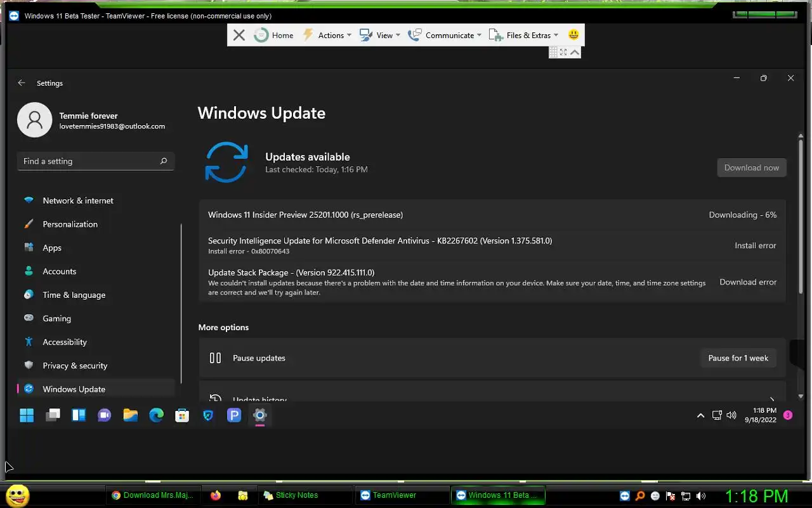Image resolution: width=812 pixels, height=508 pixels.
Task: Open the Widgets icon on remote taskbar
Action: [x=79, y=415]
